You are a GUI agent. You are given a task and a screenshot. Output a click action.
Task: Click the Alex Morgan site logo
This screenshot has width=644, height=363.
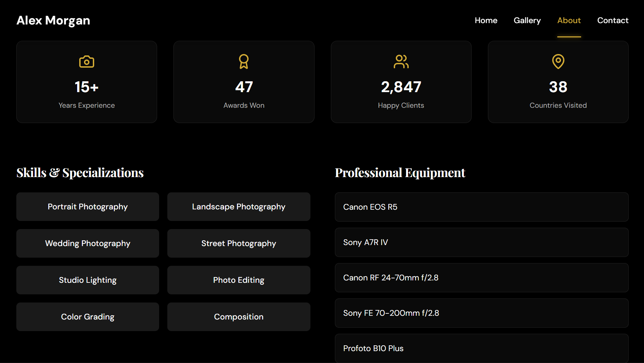[x=53, y=20]
